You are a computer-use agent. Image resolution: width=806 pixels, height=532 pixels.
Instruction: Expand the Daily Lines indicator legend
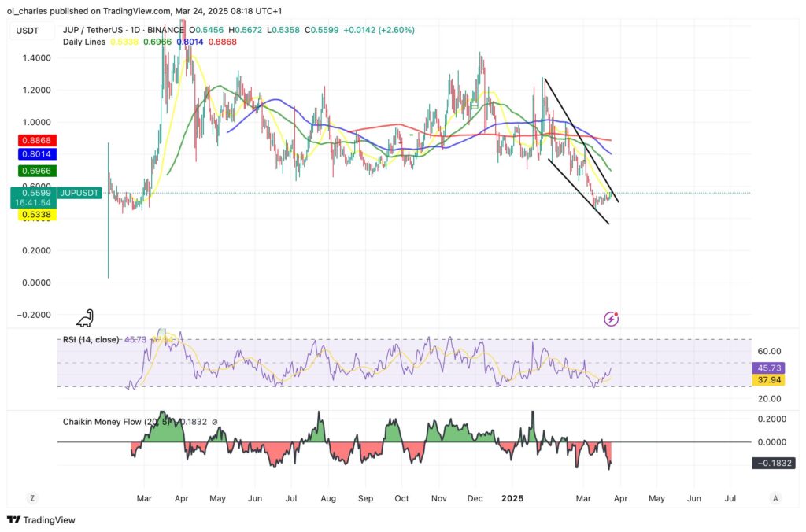(84, 41)
